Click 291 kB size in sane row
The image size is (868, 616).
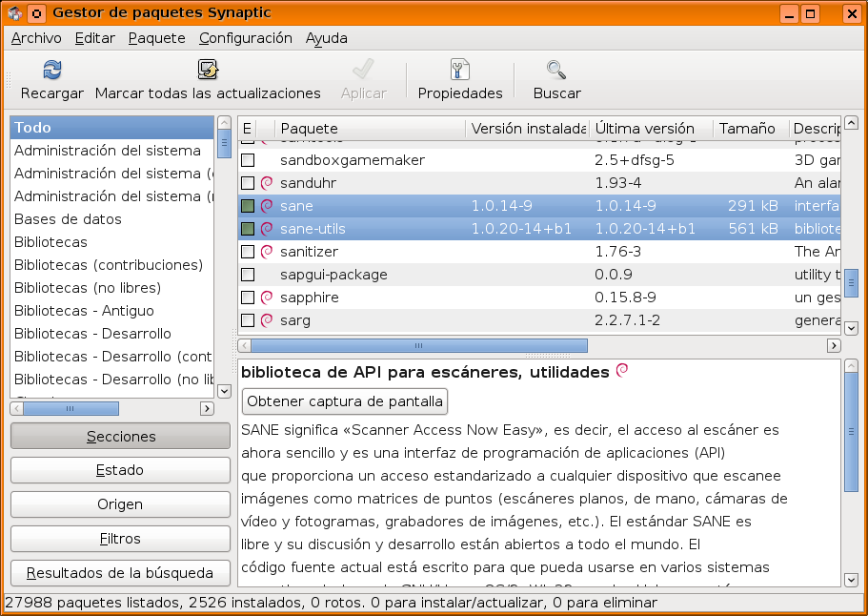tap(753, 206)
